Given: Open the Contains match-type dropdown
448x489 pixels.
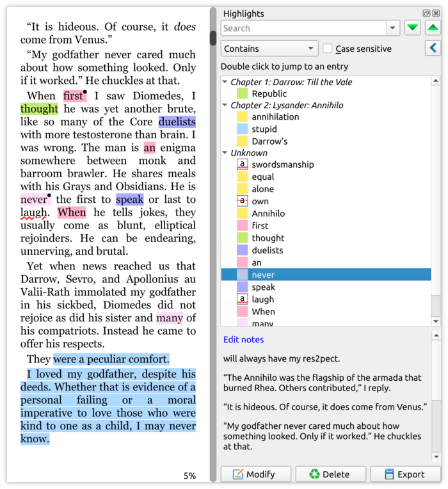Looking at the screenshot, I should tap(269, 49).
